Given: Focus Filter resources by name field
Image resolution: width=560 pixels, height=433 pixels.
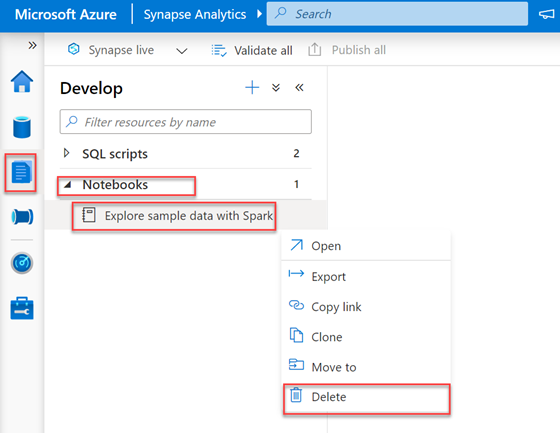Looking at the screenshot, I should click(x=186, y=122).
